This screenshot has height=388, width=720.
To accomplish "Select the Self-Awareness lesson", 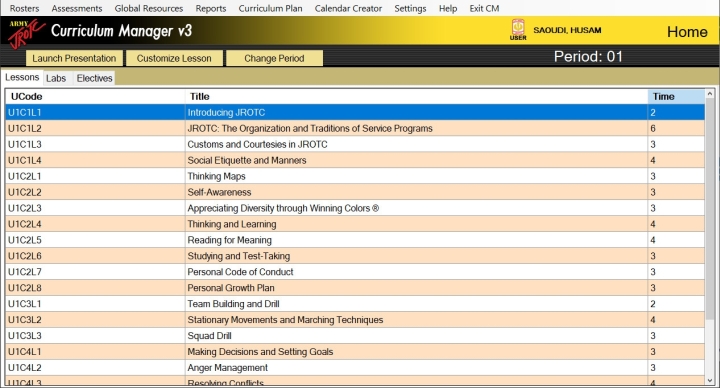I will point(355,192).
